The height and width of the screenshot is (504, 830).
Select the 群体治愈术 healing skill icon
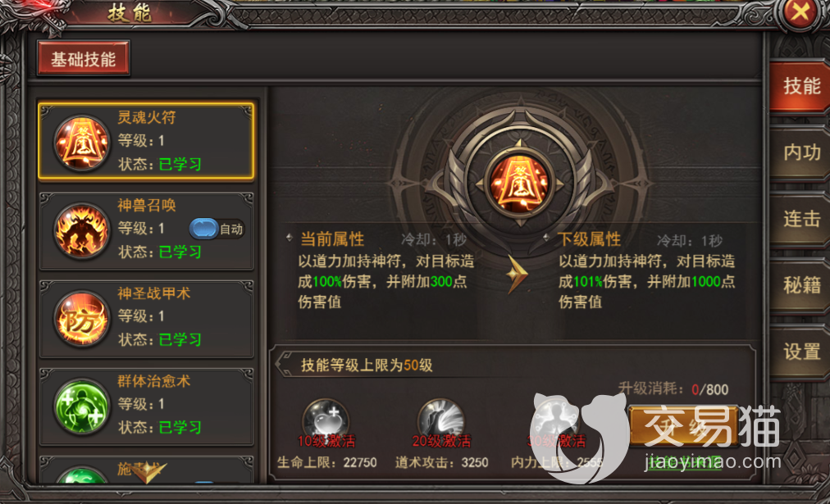point(81,406)
